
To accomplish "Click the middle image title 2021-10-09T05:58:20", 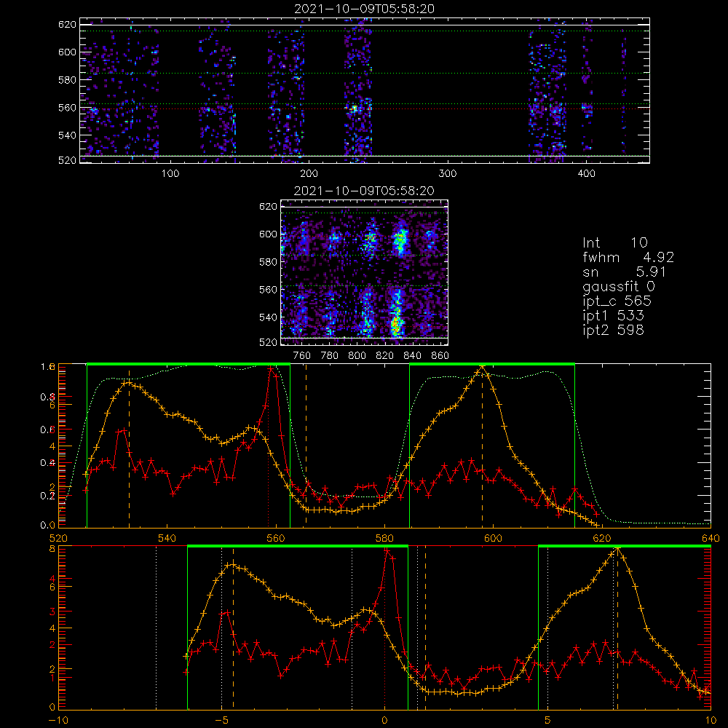I will [364, 191].
